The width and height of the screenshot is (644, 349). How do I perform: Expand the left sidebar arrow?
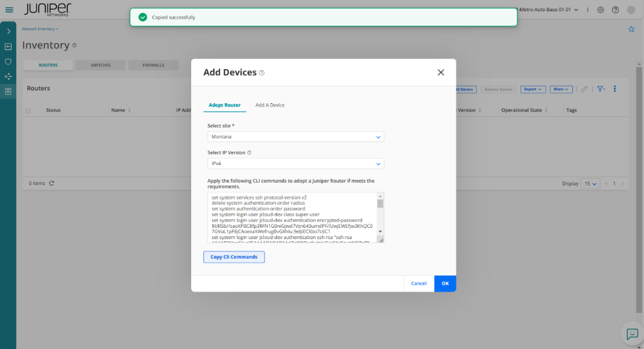tap(8, 32)
